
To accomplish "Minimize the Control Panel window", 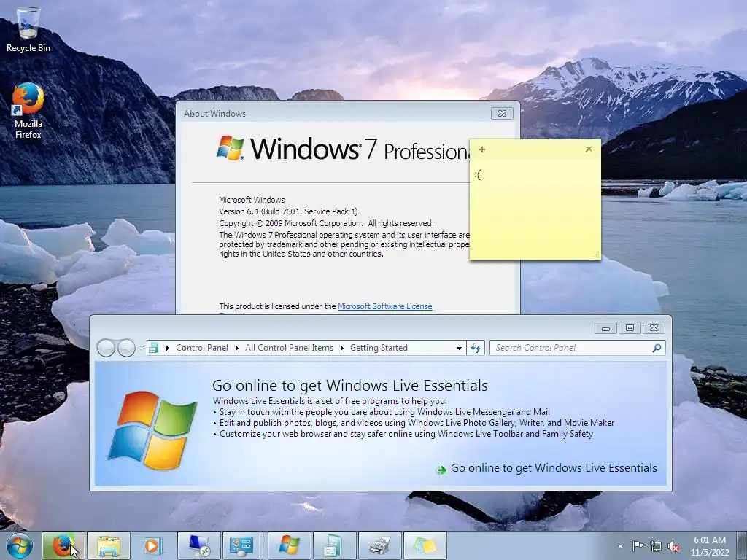I will [x=606, y=328].
